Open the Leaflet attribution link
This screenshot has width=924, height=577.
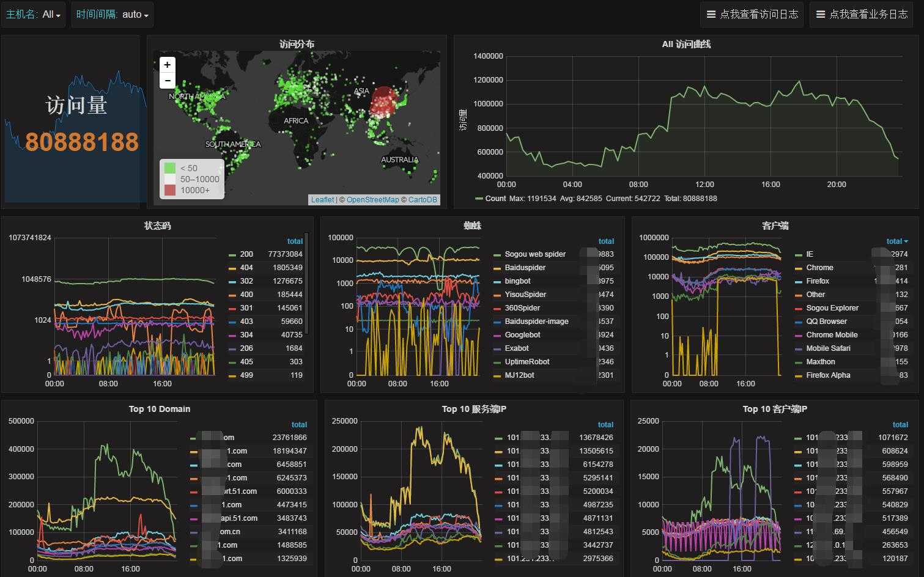[x=322, y=200]
